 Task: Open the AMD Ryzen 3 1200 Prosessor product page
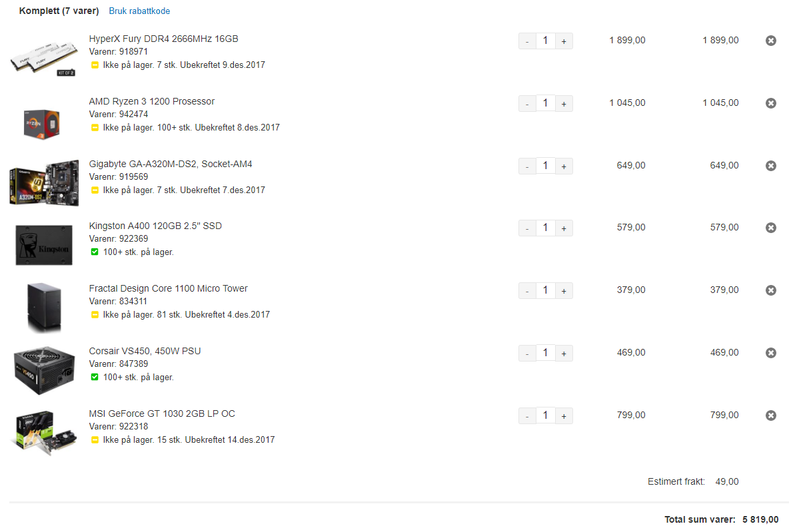151,101
